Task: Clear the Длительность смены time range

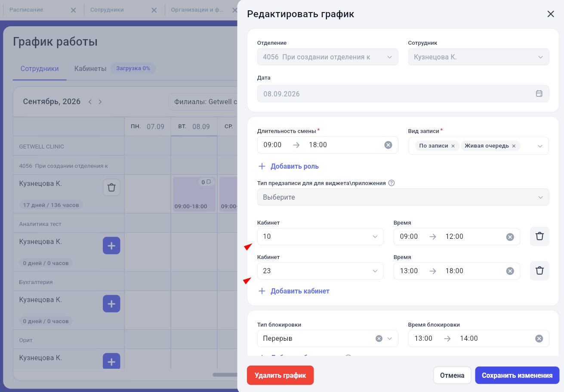Action: pyautogui.click(x=388, y=145)
